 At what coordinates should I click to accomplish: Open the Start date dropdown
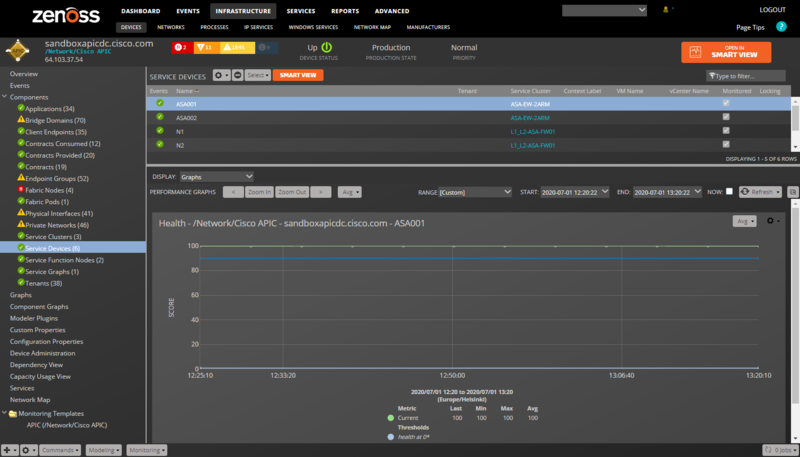click(574, 192)
